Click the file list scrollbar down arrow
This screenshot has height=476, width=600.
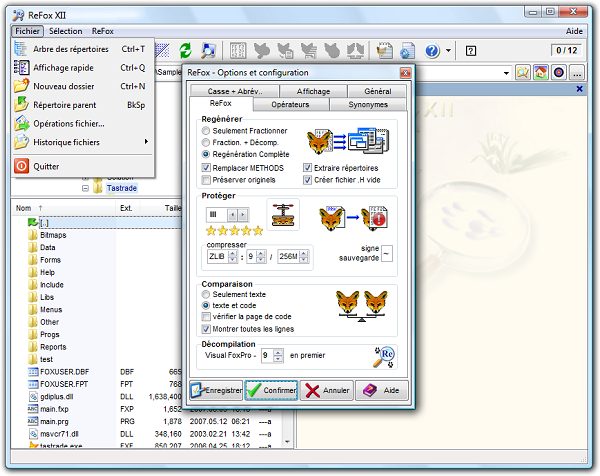(287, 442)
